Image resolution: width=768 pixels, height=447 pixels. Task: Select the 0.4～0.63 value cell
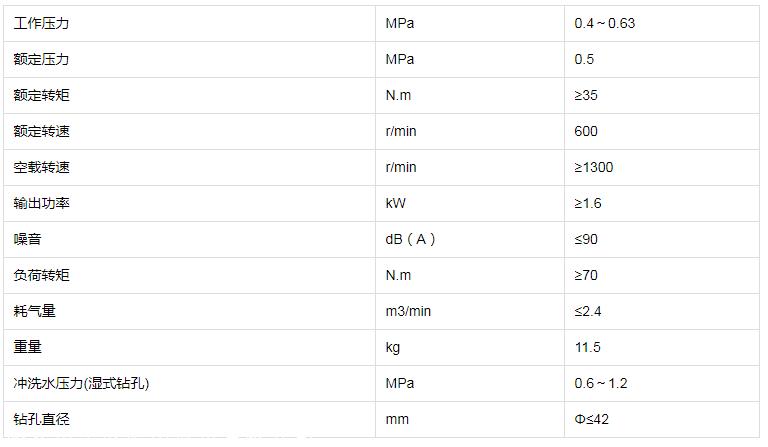pyautogui.click(x=605, y=23)
